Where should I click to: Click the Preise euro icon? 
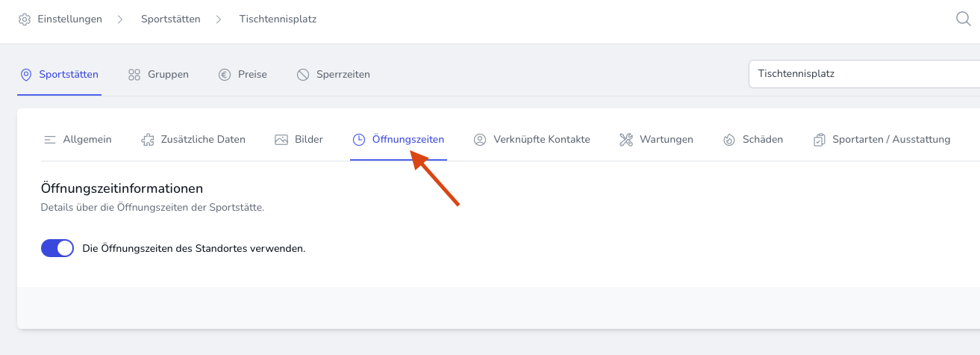point(225,75)
